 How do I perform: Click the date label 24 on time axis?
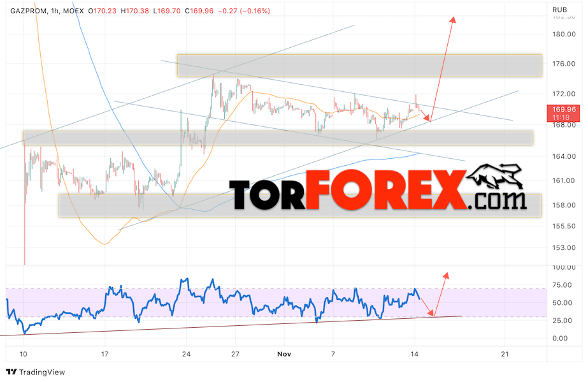(186, 354)
